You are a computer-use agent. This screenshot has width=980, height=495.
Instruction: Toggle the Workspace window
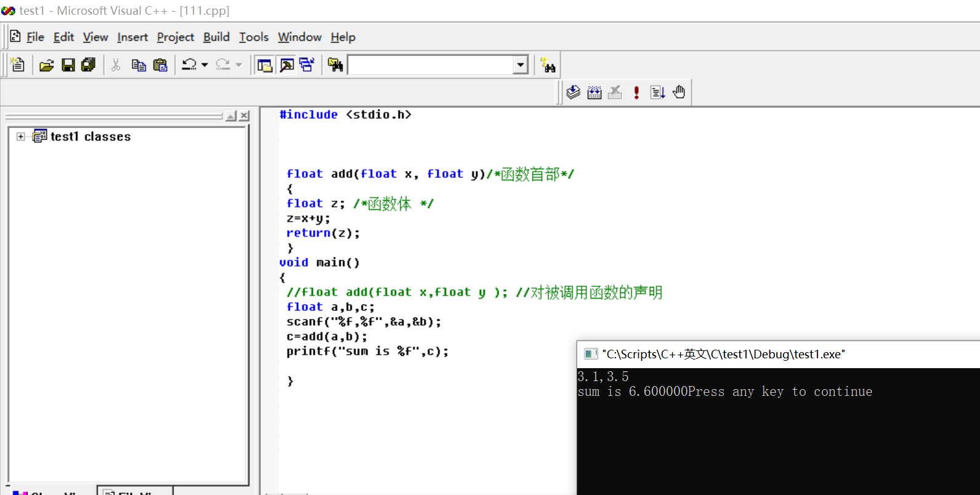point(265,65)
